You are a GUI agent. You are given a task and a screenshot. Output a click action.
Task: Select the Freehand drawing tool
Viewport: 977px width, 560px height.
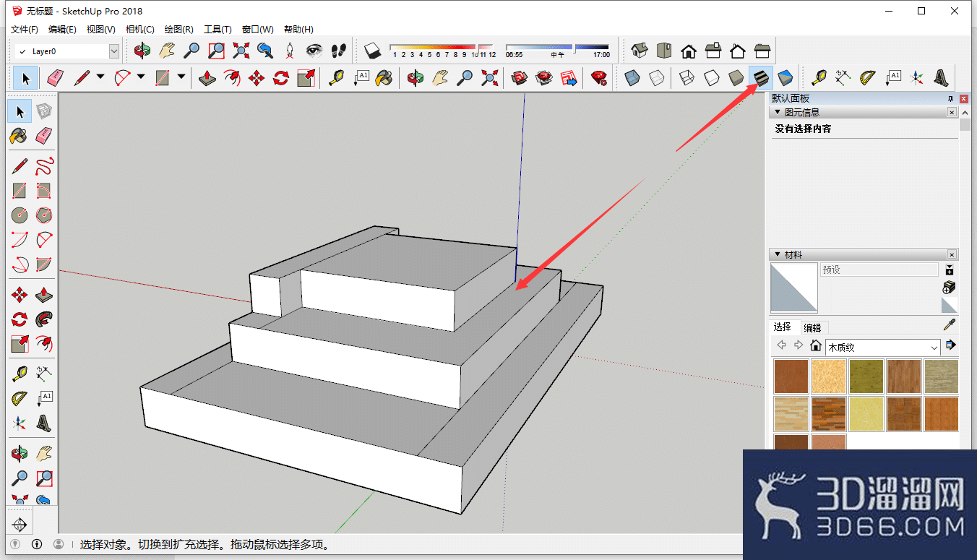44,166
